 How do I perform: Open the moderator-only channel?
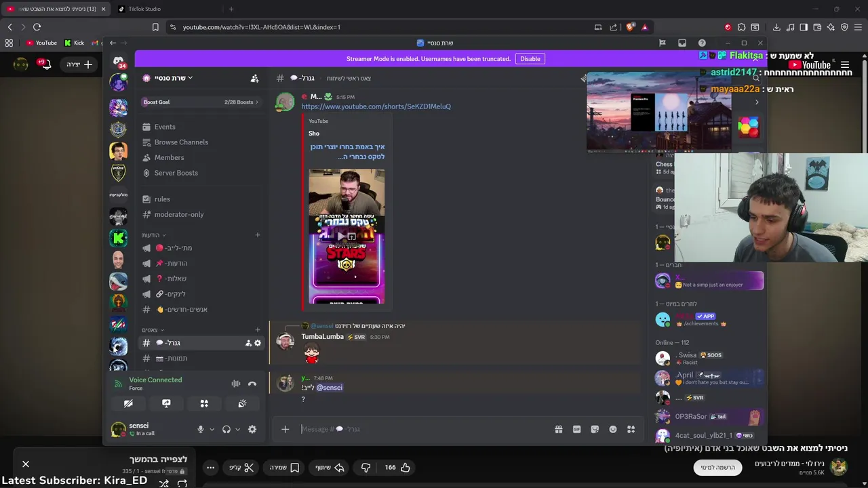pos(201,214)
